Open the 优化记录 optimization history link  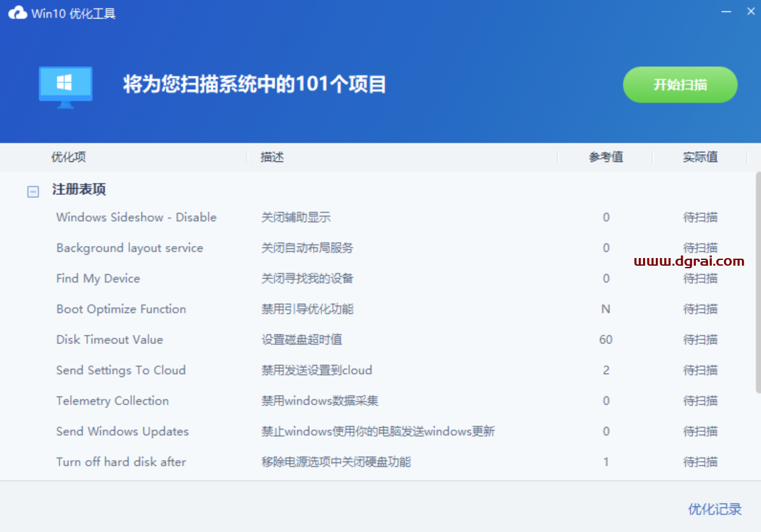(x=714, y=509)
